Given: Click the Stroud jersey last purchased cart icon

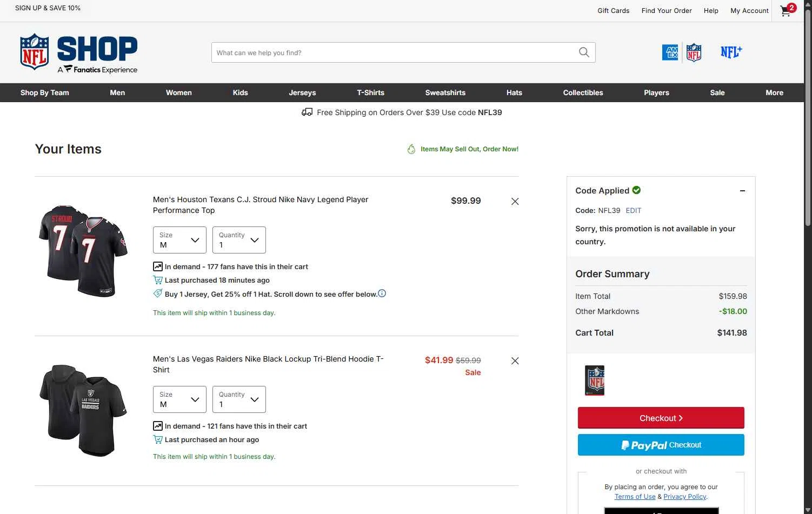Looking at the screenshot, I should click(x=158, y=280).
